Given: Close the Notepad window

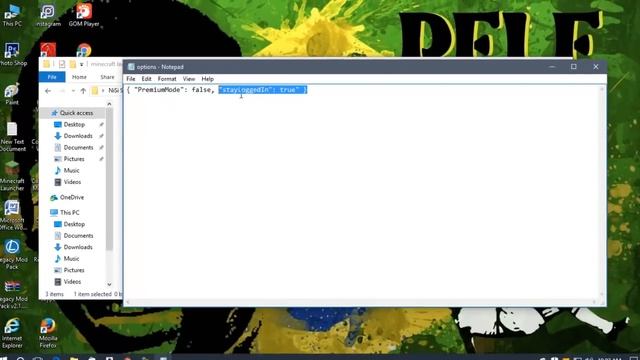Looking at the screenshot, I should pos(596,67).
